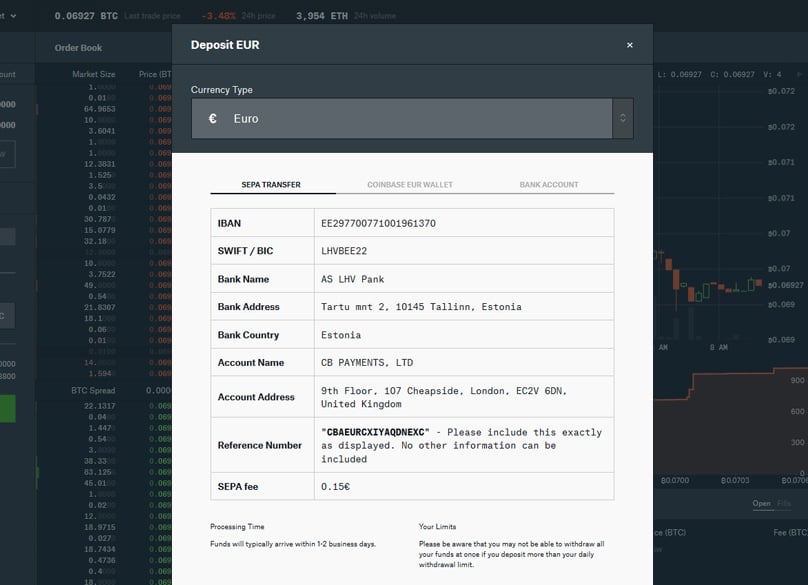808x585 pixels.
Task: Click the Fee (BTC) column header
Action: coord(790,532)
